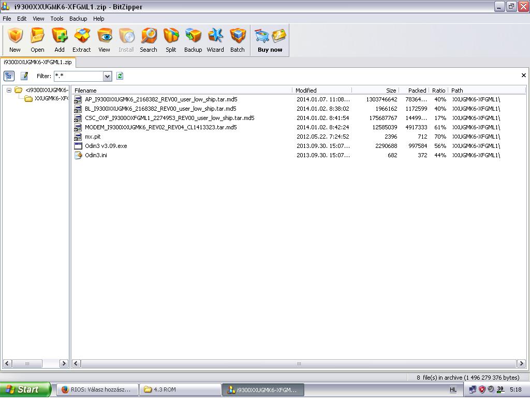This screenshot has height=420, width=530.
Task: Click the edit note icon beside Filter
Action: (x=24, y=76)
